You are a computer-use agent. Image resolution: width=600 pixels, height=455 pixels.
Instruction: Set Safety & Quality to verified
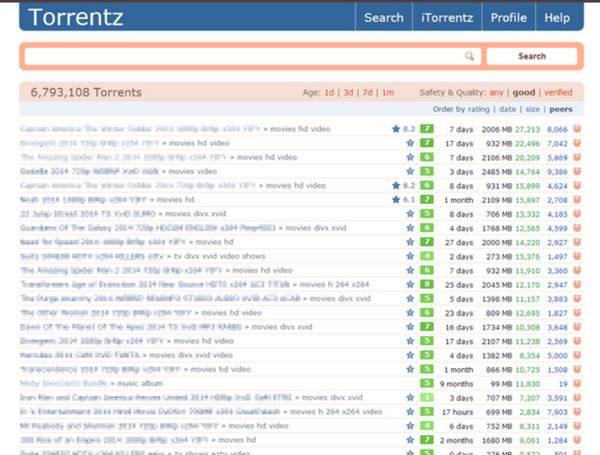(x=558, y=93)
